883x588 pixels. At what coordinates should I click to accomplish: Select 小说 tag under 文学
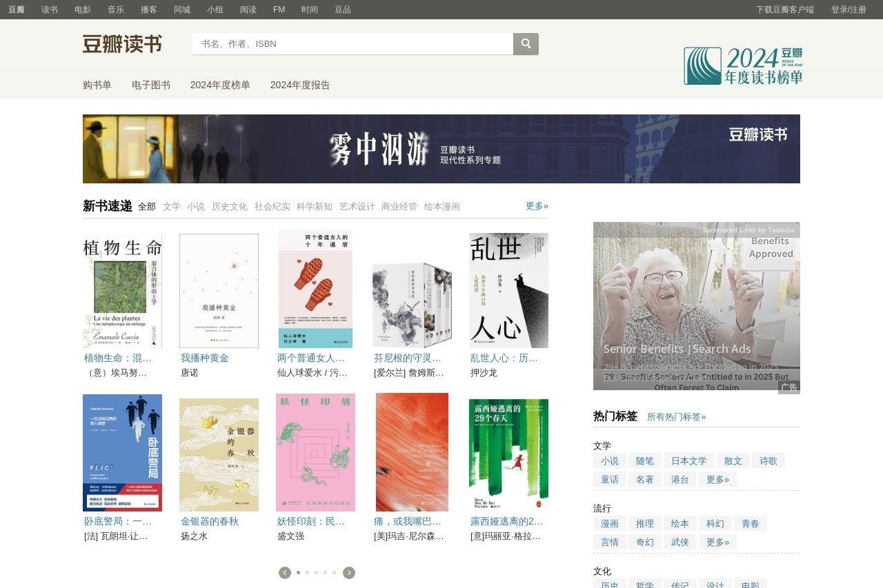pyautogui.click(x=610, y=460)
